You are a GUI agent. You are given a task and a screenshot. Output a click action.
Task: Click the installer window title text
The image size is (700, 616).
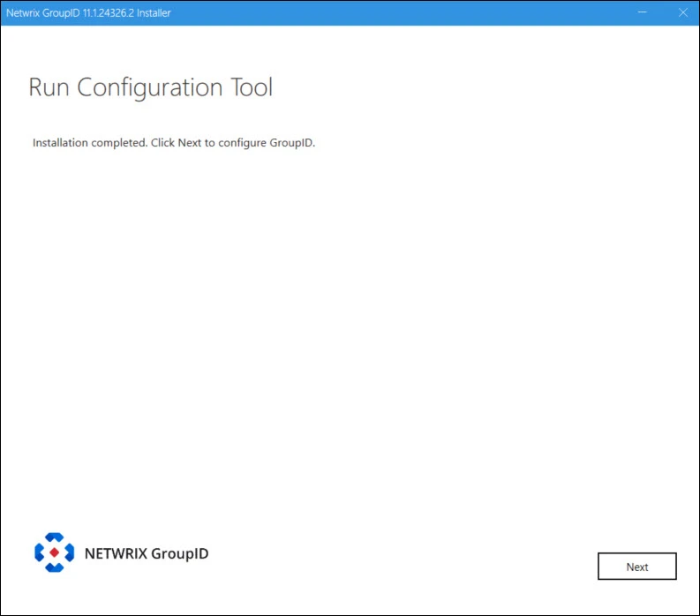point(88,13)
